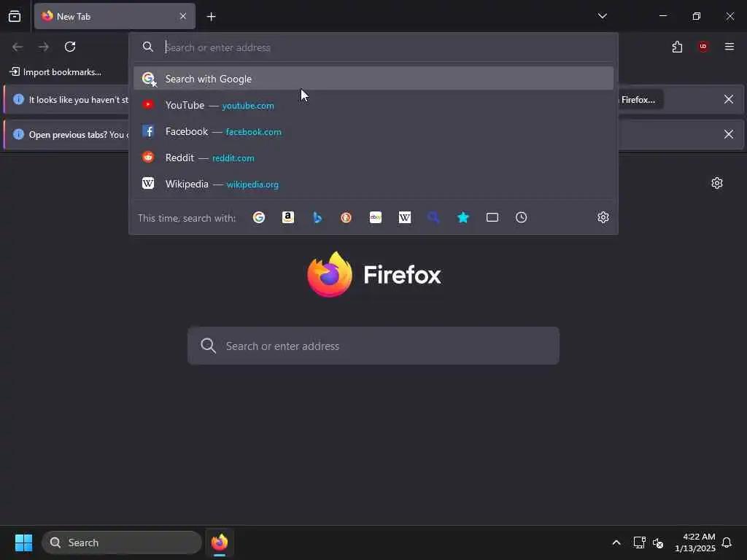Viewport: 747px width, 560px height.
Task: Choose the Facebook facebook.com suggestion
Action: (373, 131)
